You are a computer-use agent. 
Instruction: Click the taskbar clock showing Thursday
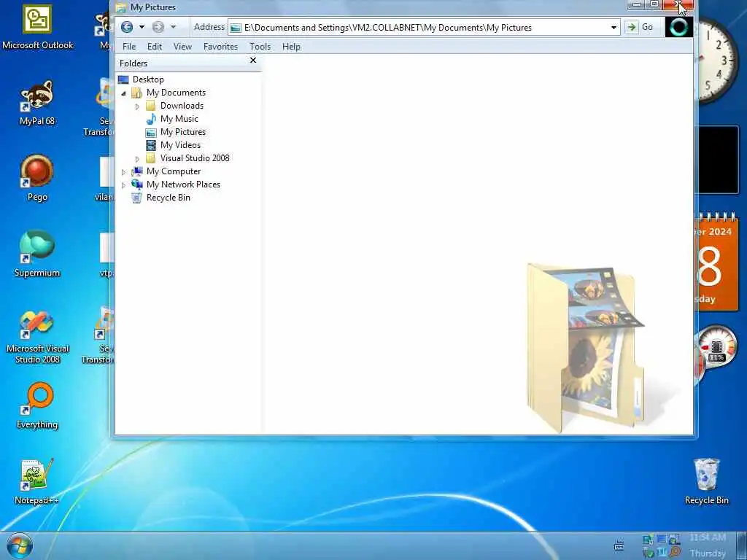click(x=708, y=545)
